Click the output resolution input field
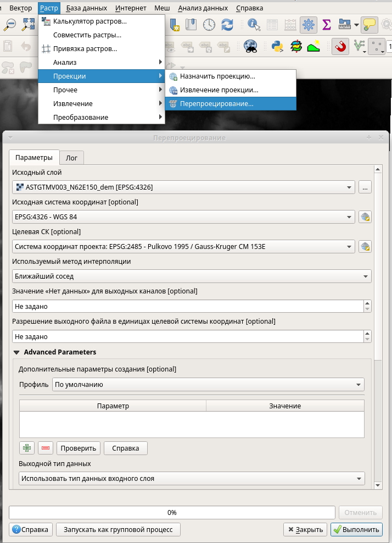Screen dimensions: 392x543 187,336
